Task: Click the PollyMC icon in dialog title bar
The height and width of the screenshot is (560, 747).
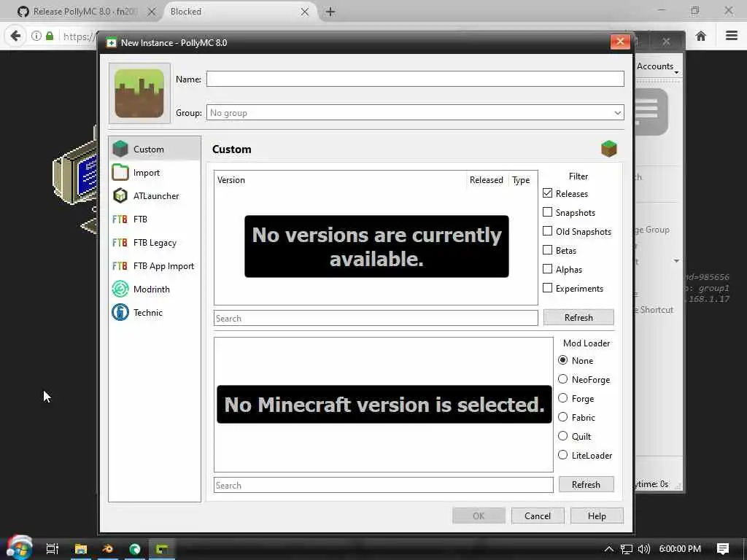Action: 111,43
